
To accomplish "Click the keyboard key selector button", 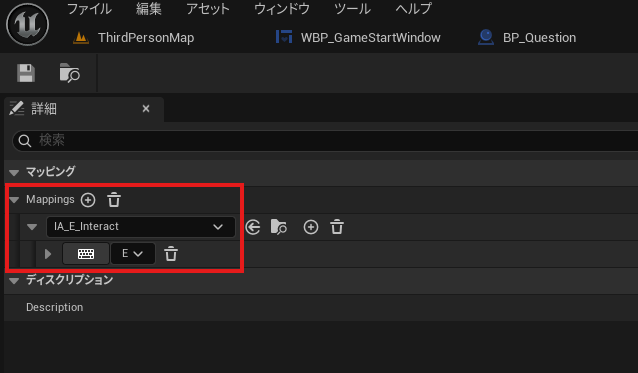I will [x=86, y=254].
